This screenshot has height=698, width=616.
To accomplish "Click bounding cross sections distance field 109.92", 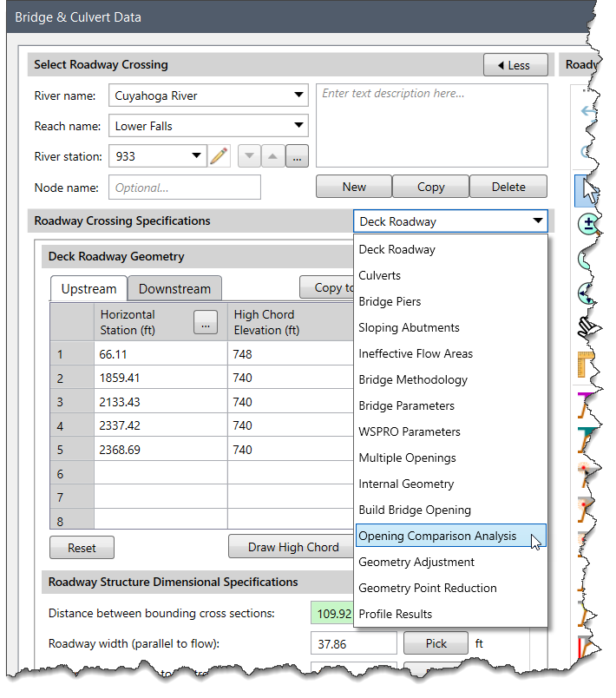I will (x=332, y=614).
